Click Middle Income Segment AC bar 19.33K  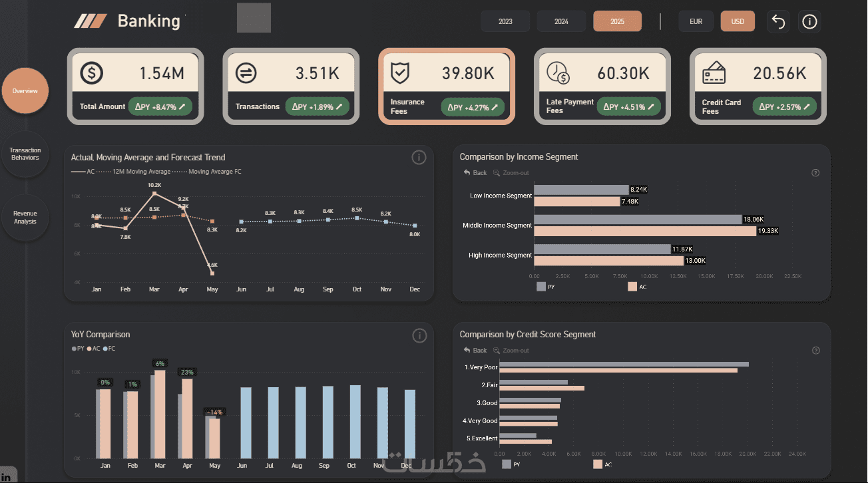pos(645,230)
